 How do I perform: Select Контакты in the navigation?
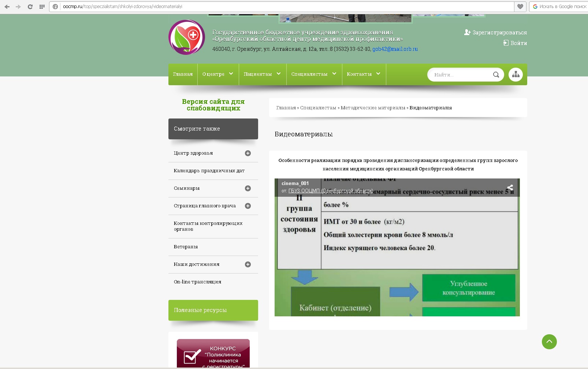[359, 74]
